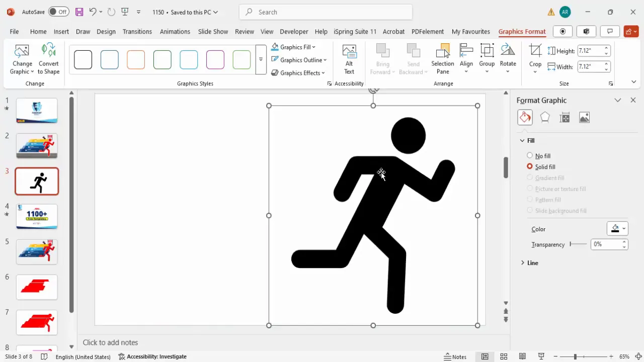
Task: Undo the last action
Action: point(93,12)
